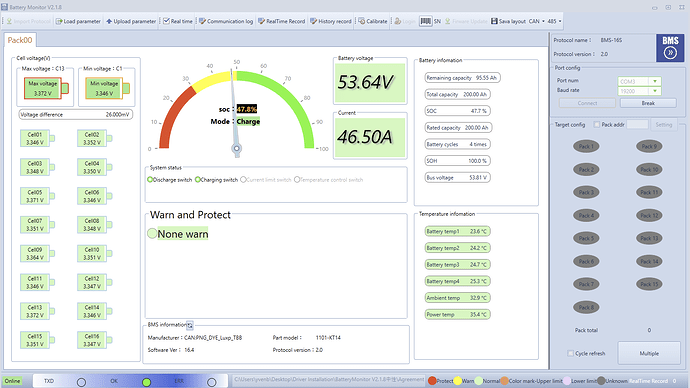This screenshot has height=388, width=690.
Task: Click the Load parameter toolbar icon
Action: [59, 21]
